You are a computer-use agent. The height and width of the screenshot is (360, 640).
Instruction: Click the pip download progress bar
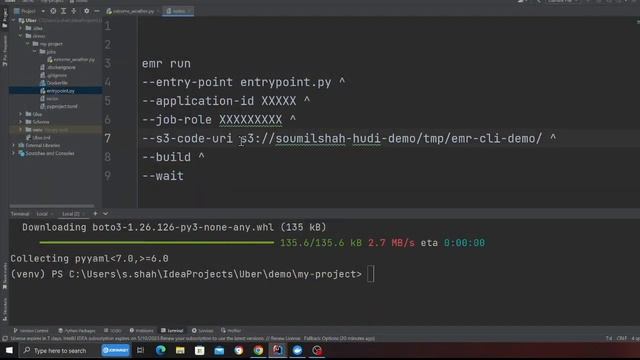[x=157, y=243]
